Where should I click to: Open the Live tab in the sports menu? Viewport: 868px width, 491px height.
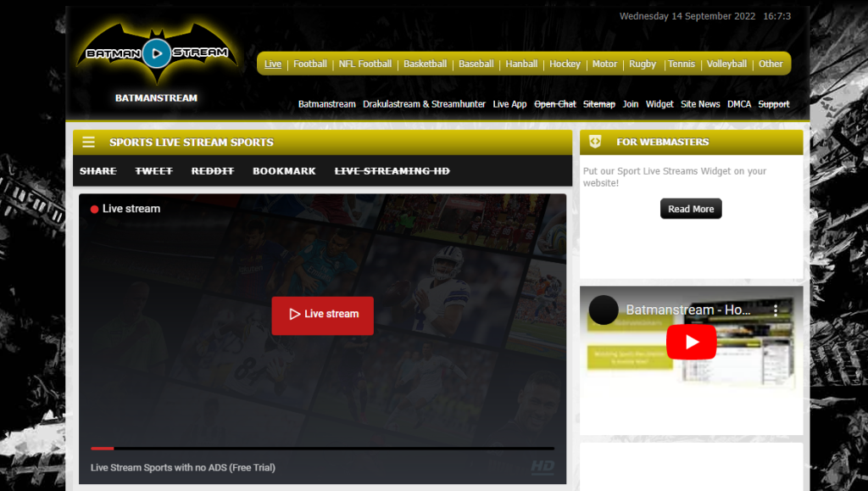(x=273, y=64)
